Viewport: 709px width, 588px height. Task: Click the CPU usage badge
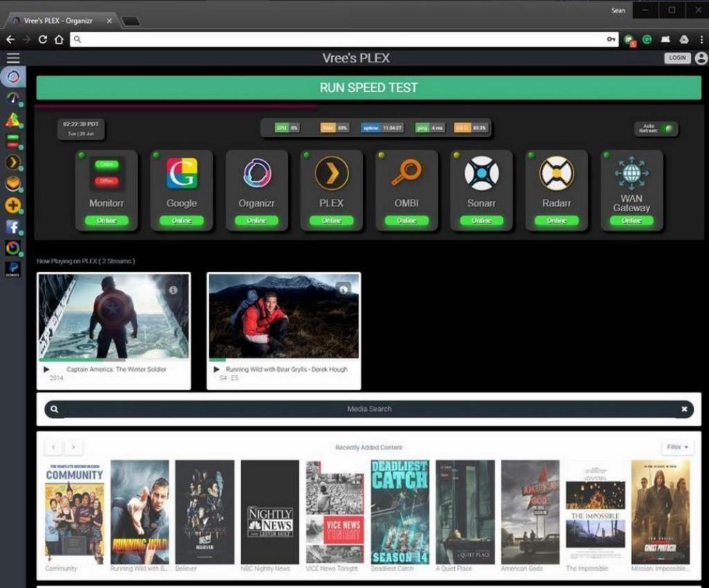[x=287, y=128]
